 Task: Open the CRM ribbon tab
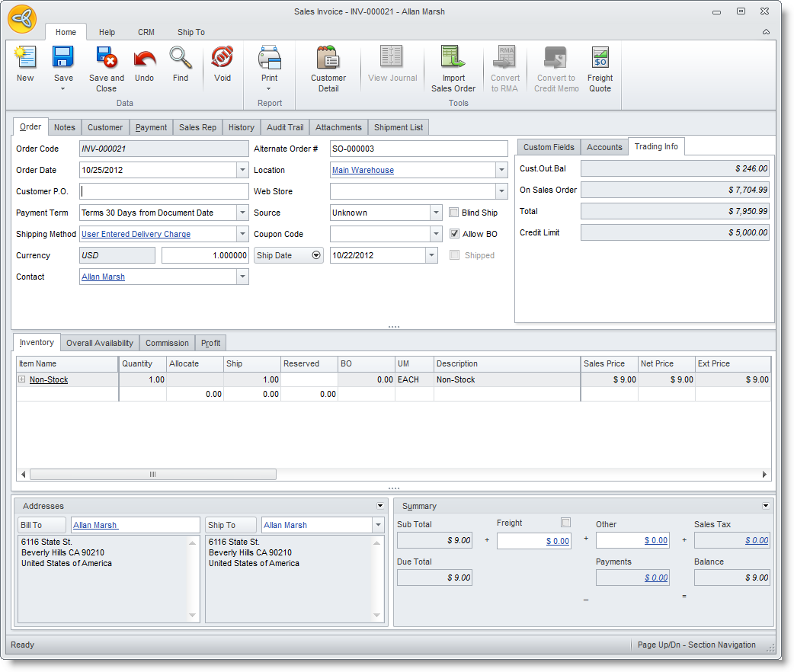point(146,32)
